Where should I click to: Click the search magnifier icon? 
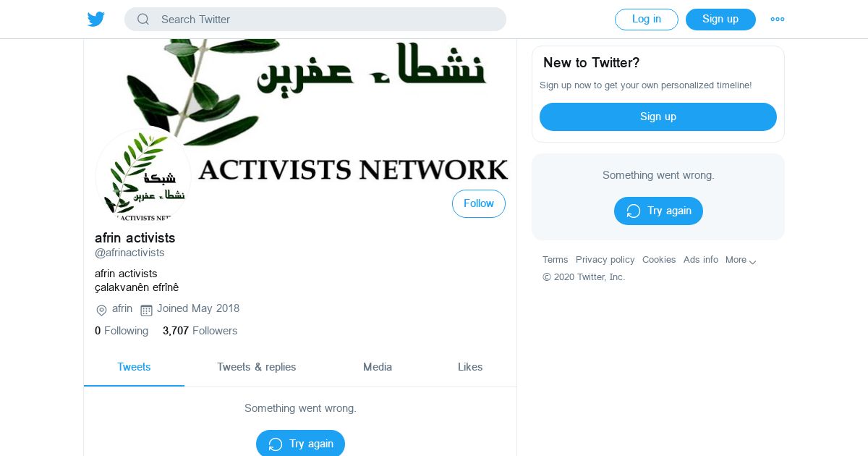click(x=143, y=20)
